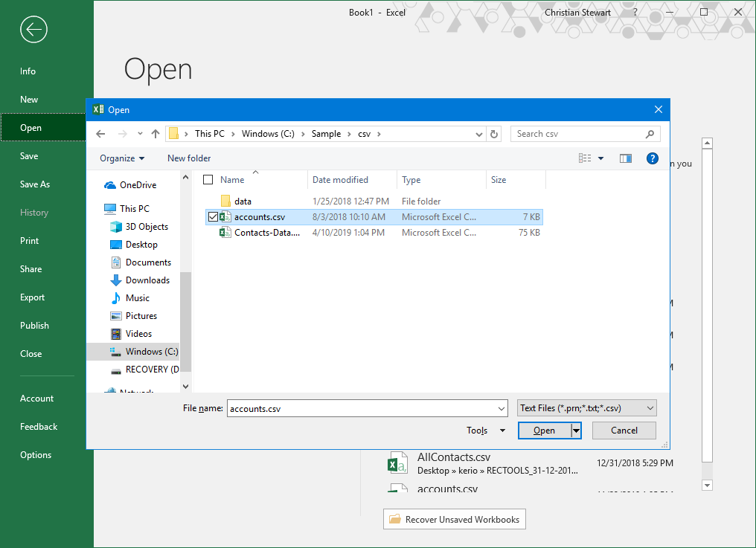Select Save As in the backstage menu
Screen dimensions: 756x548
click(35, 184)
